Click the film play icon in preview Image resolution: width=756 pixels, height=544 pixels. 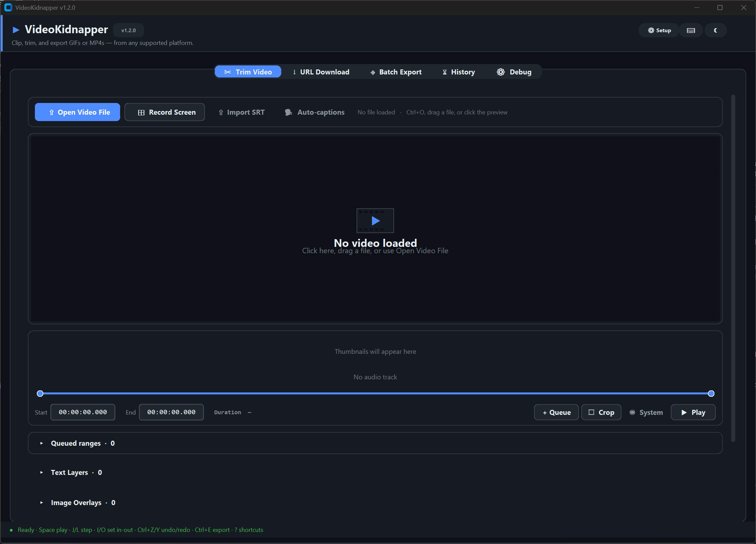click(375, 221)
